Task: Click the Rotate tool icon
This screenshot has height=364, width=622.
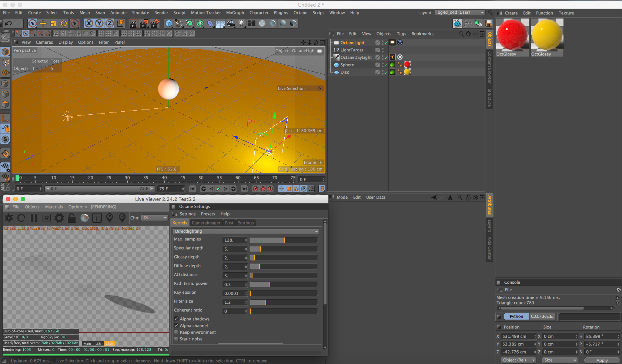Action: (x=64, y=24)
